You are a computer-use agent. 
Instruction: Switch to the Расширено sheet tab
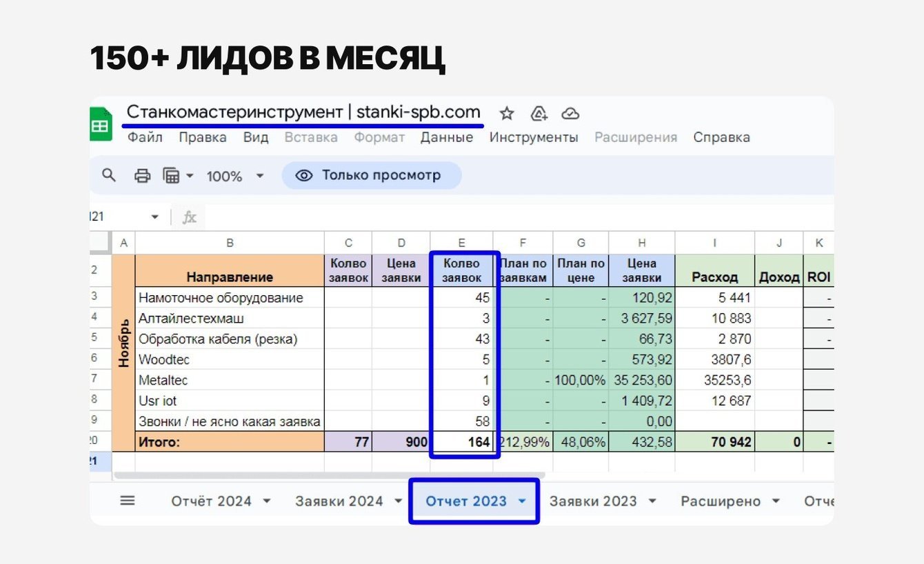coord(721,501)
